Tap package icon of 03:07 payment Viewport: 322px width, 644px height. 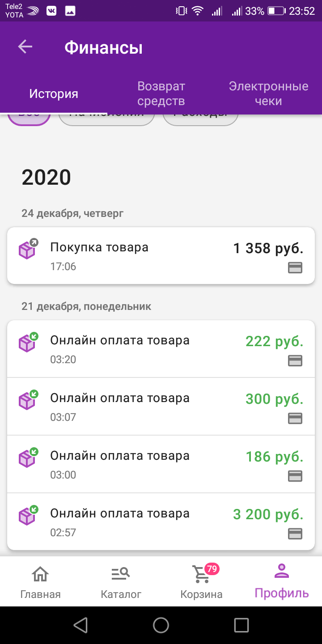28,399
